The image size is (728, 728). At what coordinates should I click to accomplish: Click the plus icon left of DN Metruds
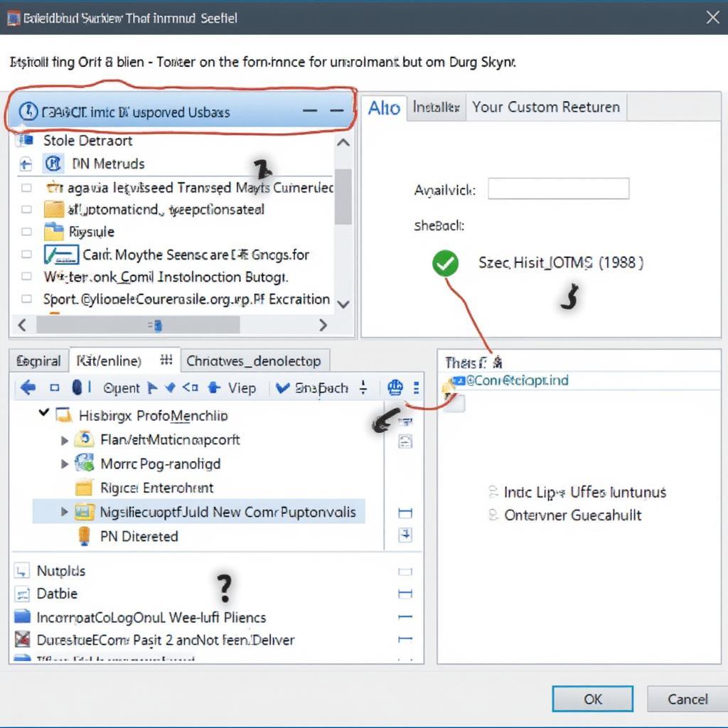26,164
